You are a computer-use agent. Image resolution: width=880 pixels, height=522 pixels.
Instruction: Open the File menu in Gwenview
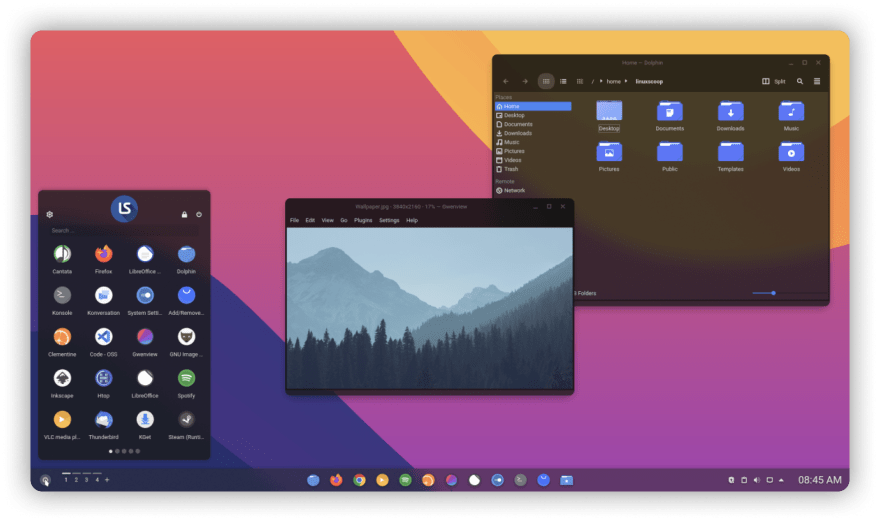(294, 220)
